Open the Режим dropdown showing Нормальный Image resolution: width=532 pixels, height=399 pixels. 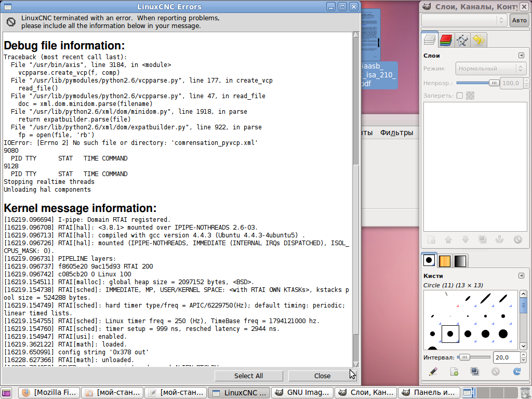tap(490, 69)
